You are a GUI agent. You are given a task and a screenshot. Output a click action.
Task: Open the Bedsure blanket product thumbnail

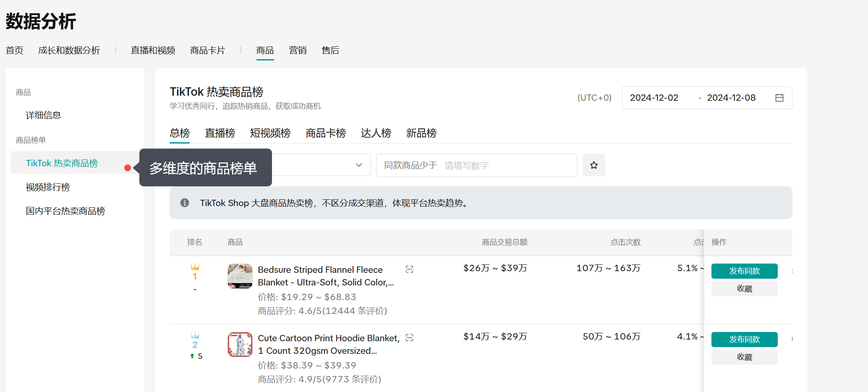240,276
